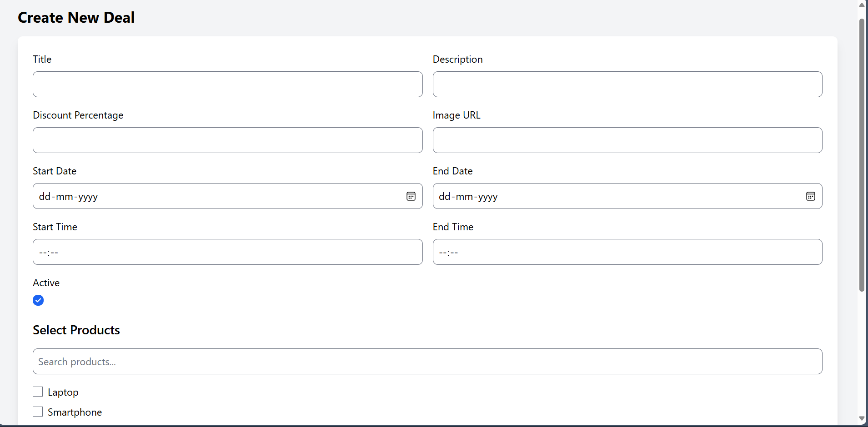Click the Active field label
Screen dimensions: 868x427
(46, 283)
